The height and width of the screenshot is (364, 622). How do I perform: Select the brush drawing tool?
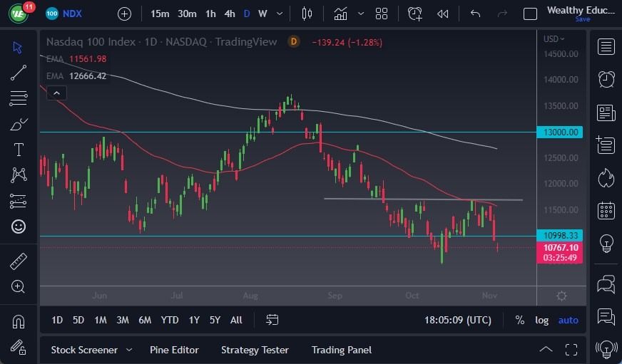pyautogui.click(x=19, y=125)
